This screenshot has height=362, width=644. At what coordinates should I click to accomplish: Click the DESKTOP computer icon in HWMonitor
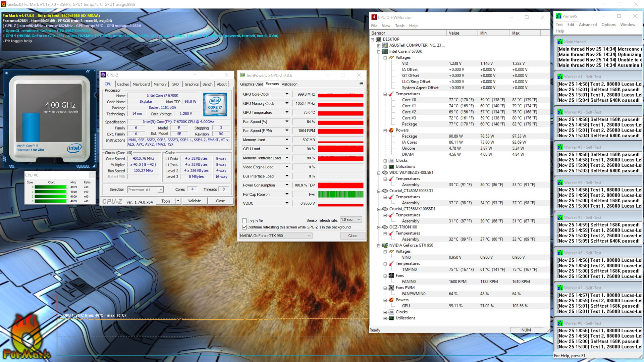coord(379,39)
